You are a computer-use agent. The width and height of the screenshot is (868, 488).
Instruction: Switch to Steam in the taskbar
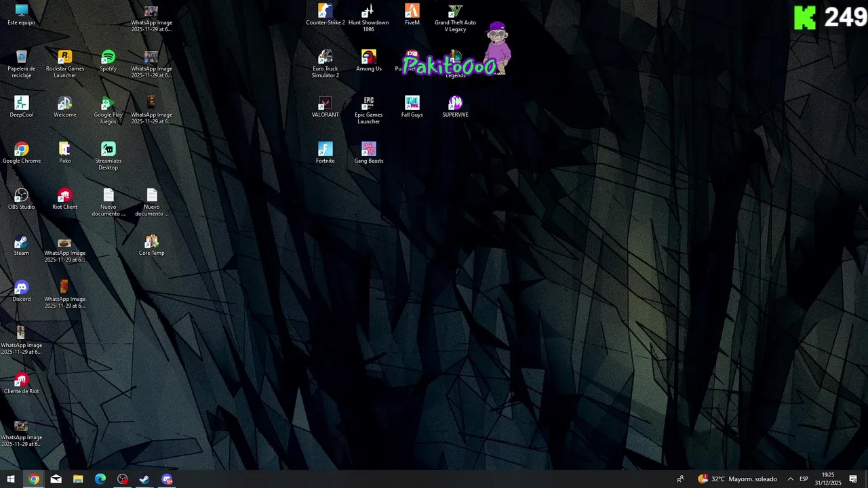pyautogui.click(x=144, y=479)
